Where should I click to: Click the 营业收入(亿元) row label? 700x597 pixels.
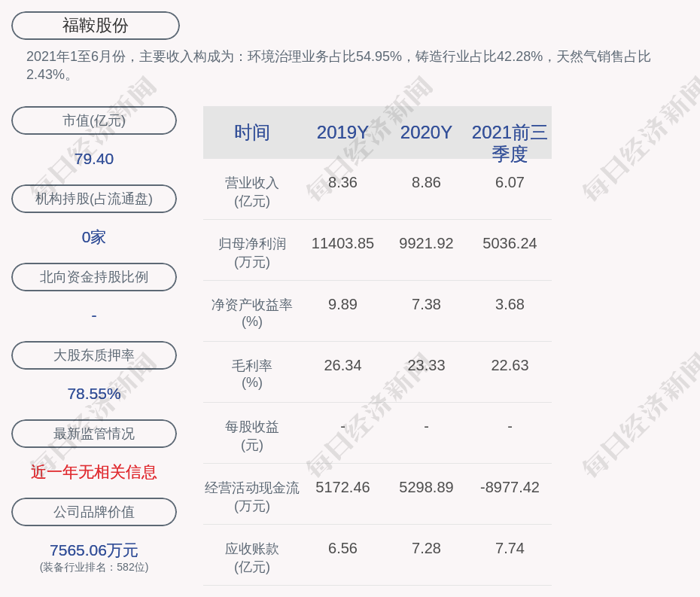pyautogui.click(x=252, y=191)
